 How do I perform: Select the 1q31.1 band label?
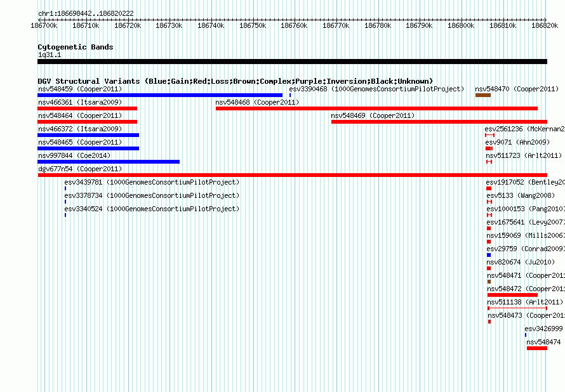[50, 55]
